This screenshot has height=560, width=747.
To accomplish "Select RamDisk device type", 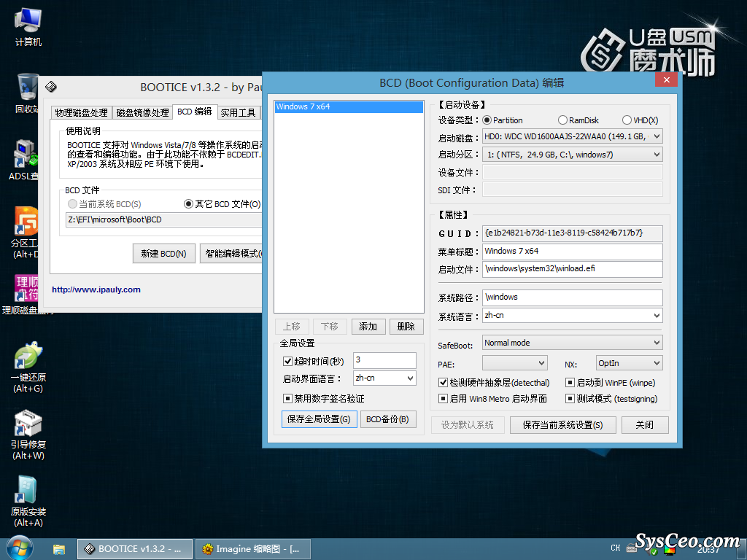I will tap(562, 120).
